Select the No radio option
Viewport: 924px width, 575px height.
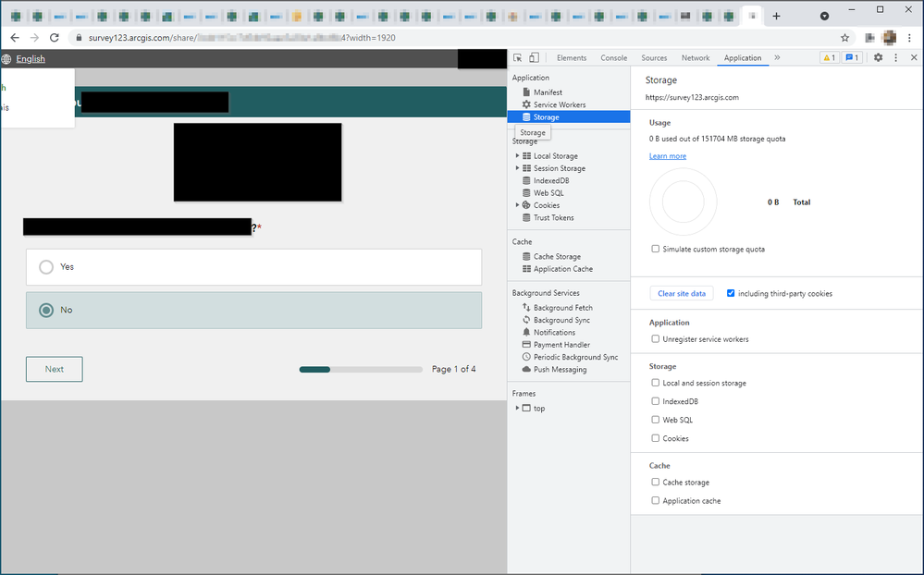click(x=46, y=310)
